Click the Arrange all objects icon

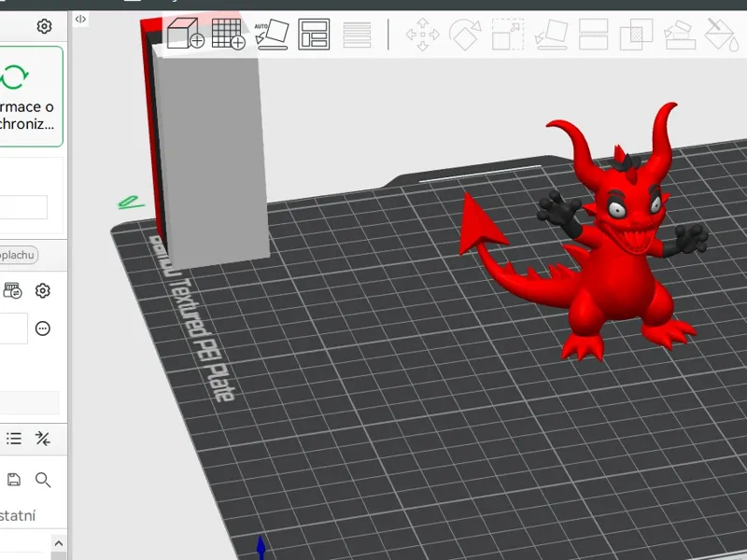click(314, 34)
